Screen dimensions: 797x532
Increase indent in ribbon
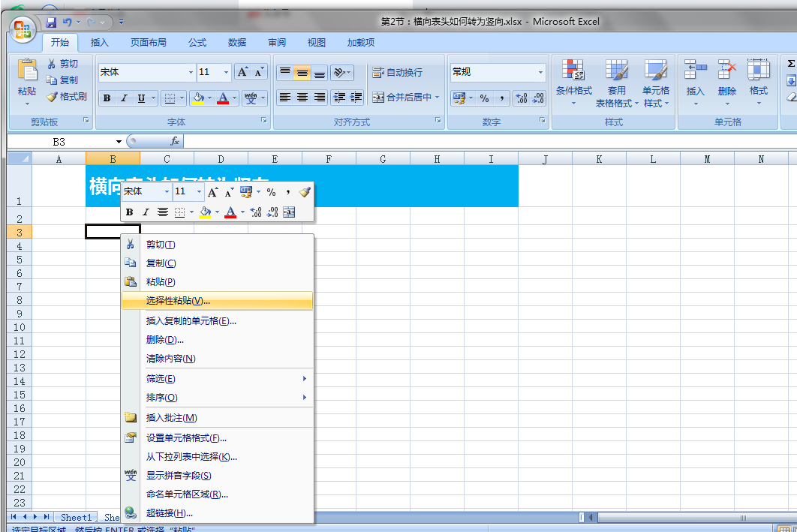pos(356,97)
